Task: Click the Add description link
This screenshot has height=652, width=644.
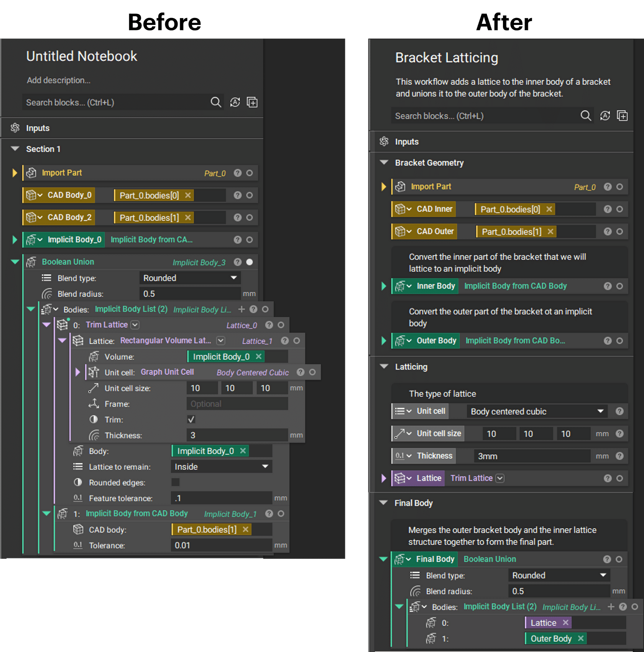Action: tap(59, 80)
